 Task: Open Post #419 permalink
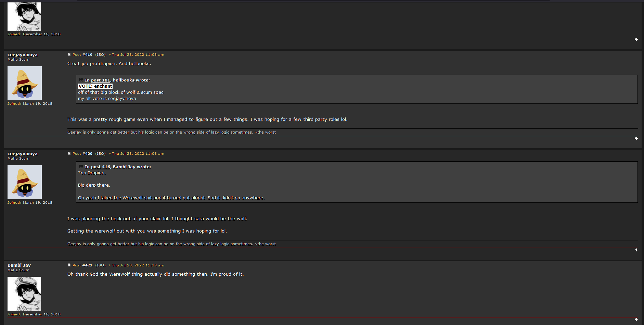tap(82, 54)
